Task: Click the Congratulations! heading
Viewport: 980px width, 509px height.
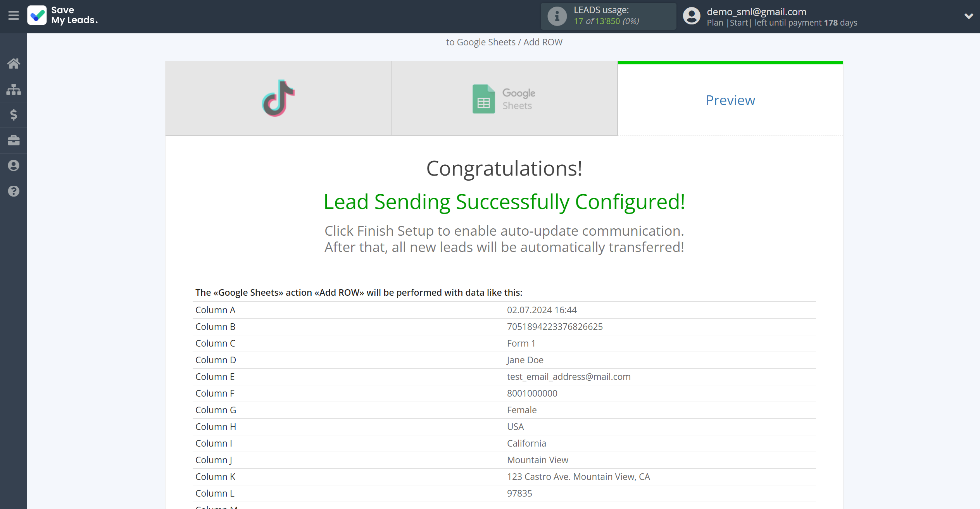Action: click(x=504, y=168)
